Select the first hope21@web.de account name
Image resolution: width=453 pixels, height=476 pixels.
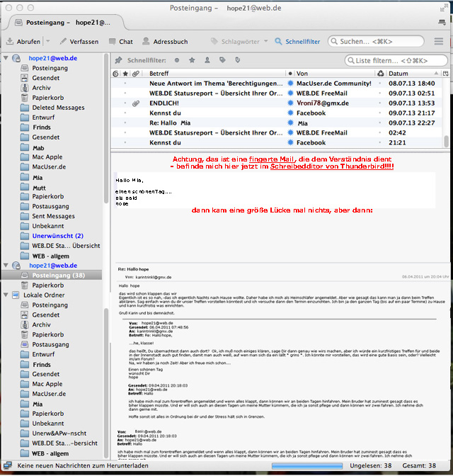(53, 58)
